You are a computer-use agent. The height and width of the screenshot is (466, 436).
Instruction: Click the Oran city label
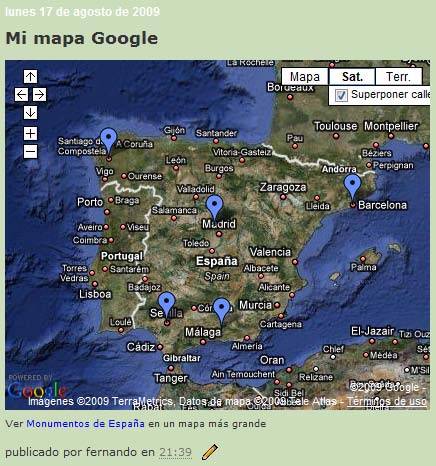[x=272, y=360]
